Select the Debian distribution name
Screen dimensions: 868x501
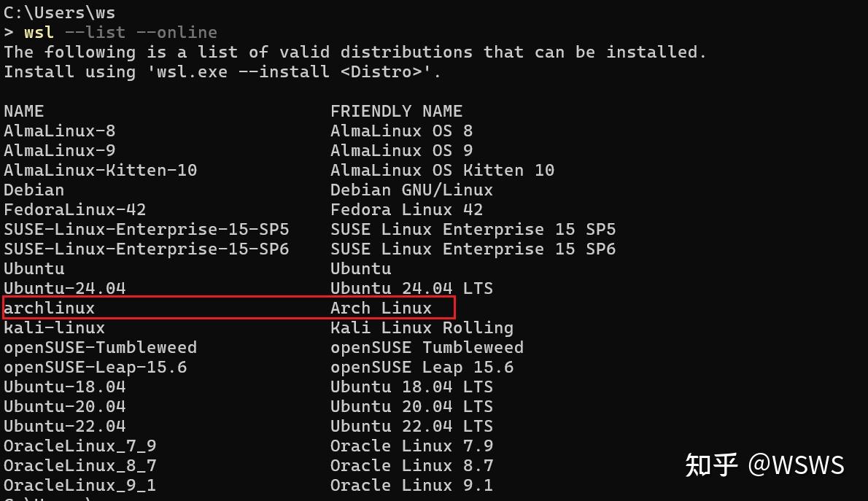coord(33,190)
